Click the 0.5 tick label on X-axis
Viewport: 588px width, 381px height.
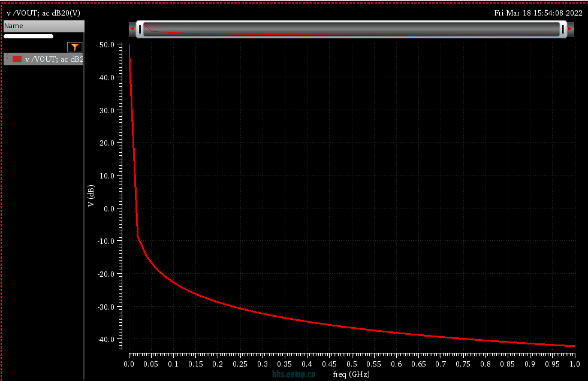tap(351, 364)
